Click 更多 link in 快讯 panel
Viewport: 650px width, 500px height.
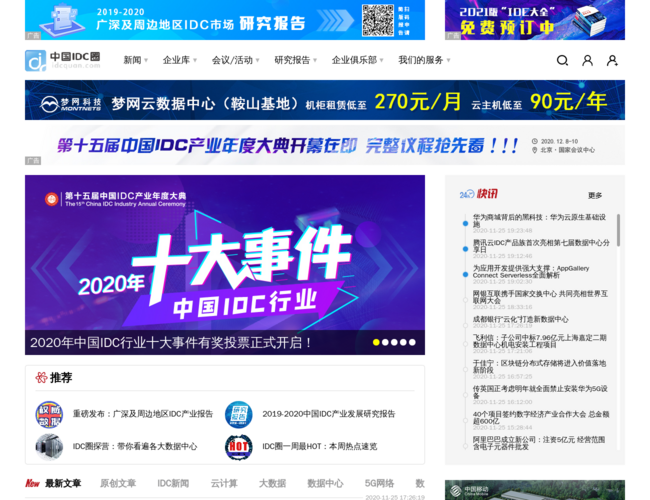coord(595,195)
